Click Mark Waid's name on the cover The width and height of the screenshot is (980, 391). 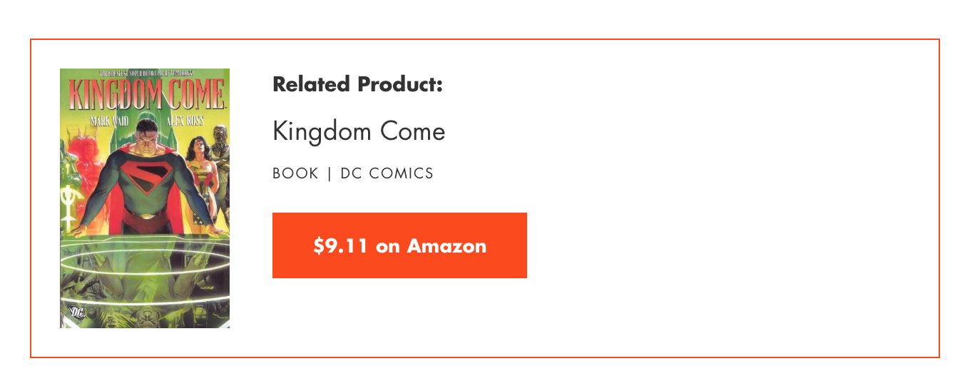108,121
